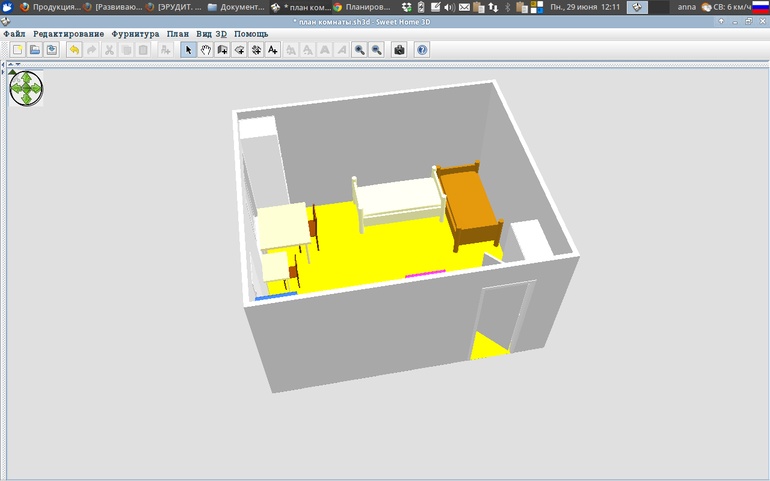Switch to the Create walls mode
The image size is (770, 481).
223,50
